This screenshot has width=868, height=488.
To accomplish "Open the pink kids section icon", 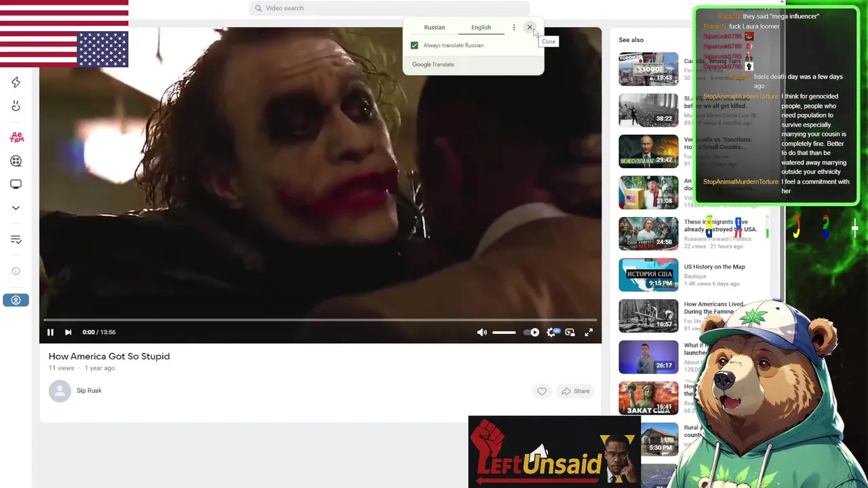I will (16, 137).
